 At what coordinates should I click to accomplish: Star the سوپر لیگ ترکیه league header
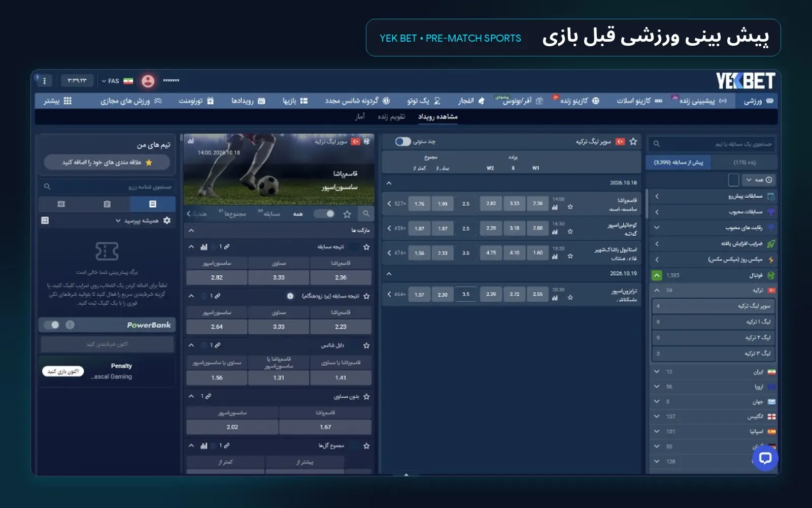click(633, 142)
